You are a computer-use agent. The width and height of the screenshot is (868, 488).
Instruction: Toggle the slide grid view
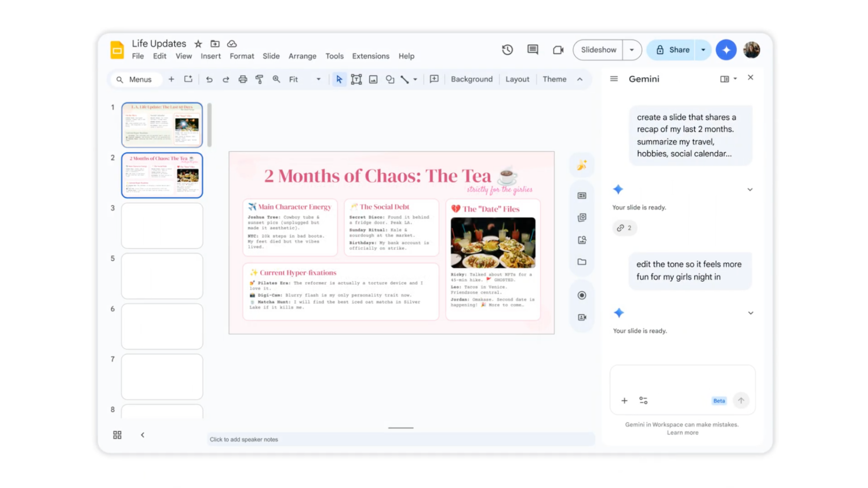[117, 435]
